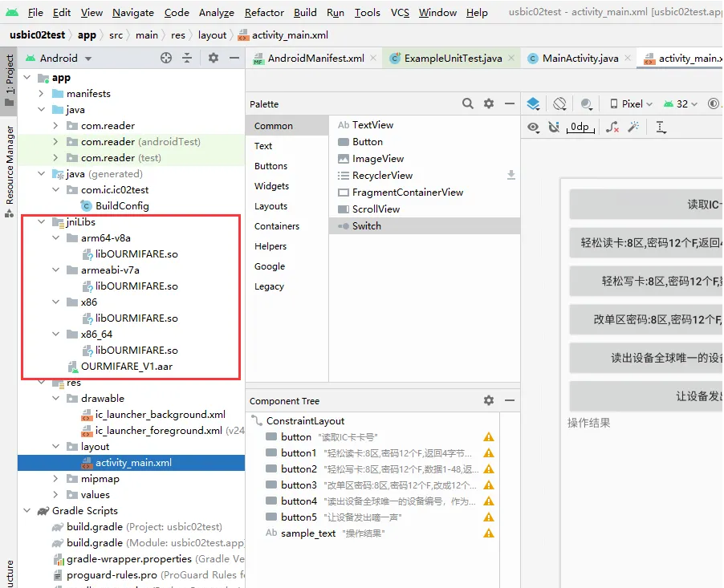Viewport: 724px width, 588px height.
Task: Open Palette settings gear
Action: pyautogui.click(x=489, y=103)
